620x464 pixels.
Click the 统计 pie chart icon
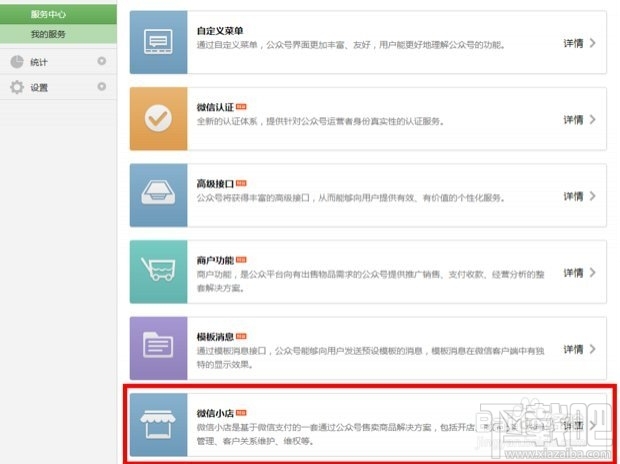coord(17,62)
